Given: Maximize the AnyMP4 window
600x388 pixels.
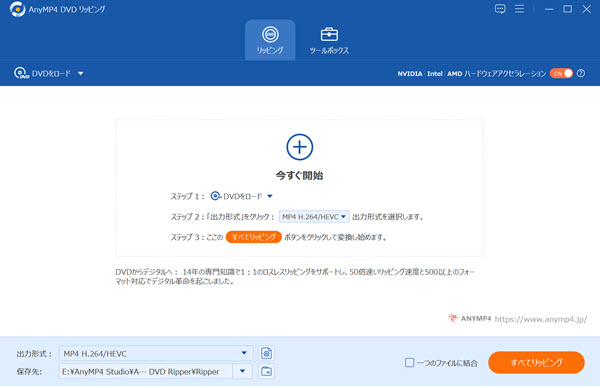Looking at the screenshot, I should (x=567, y=9).
